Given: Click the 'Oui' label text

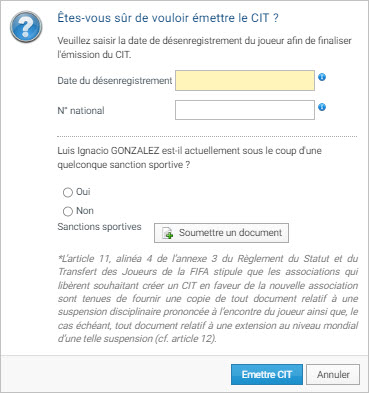Looking at the screenshot, I should 83,192.
